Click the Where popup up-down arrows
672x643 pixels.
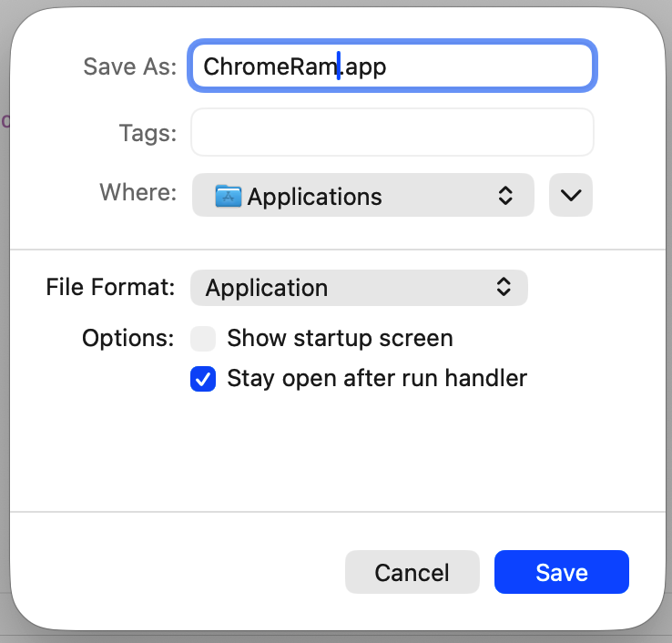pos(505,196)
